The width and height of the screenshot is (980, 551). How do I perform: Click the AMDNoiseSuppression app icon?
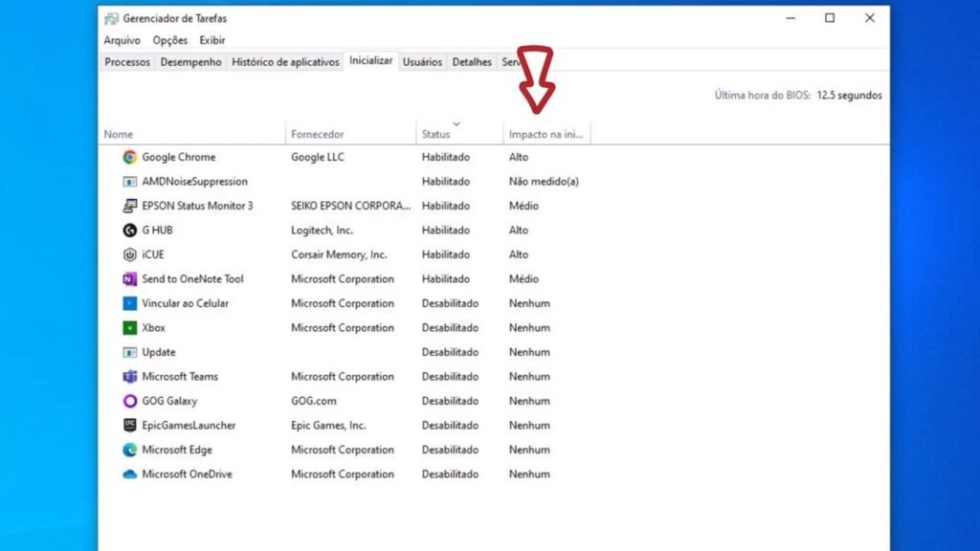pyautogui.click(x=129, y=181)
